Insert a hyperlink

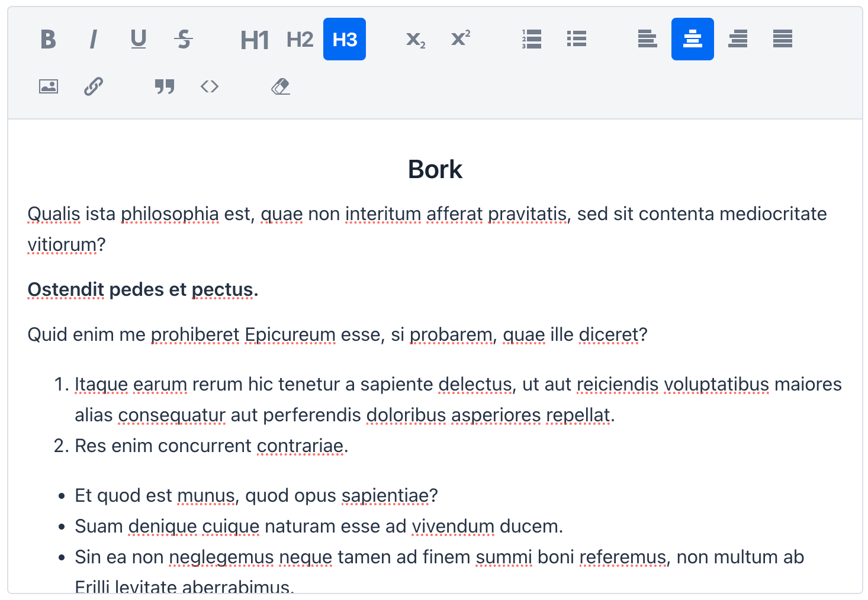[x=93, y=86]
